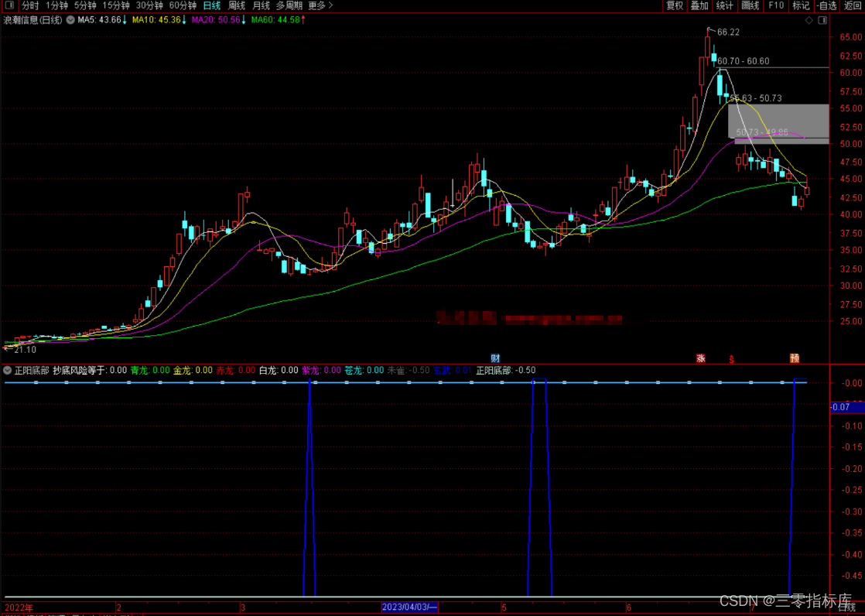Click the red $ event marker
The image size is (865, 616).
pos(732,359)
